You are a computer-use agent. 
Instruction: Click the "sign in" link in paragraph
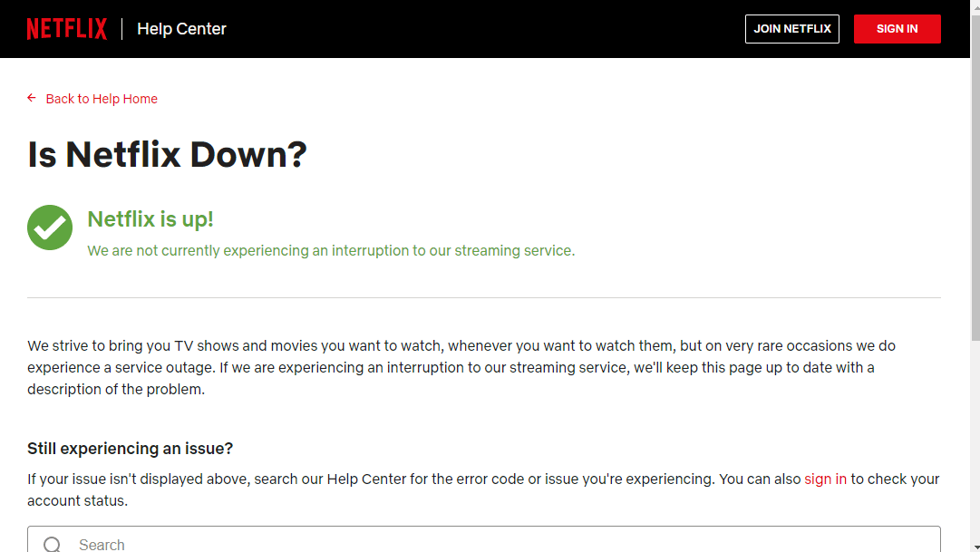pos(825,479)
